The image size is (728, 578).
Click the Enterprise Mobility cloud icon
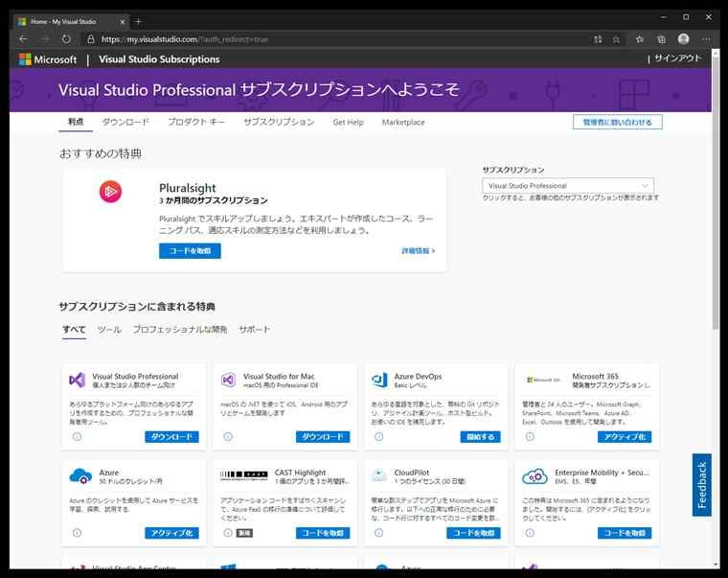(x=535, y=476)
